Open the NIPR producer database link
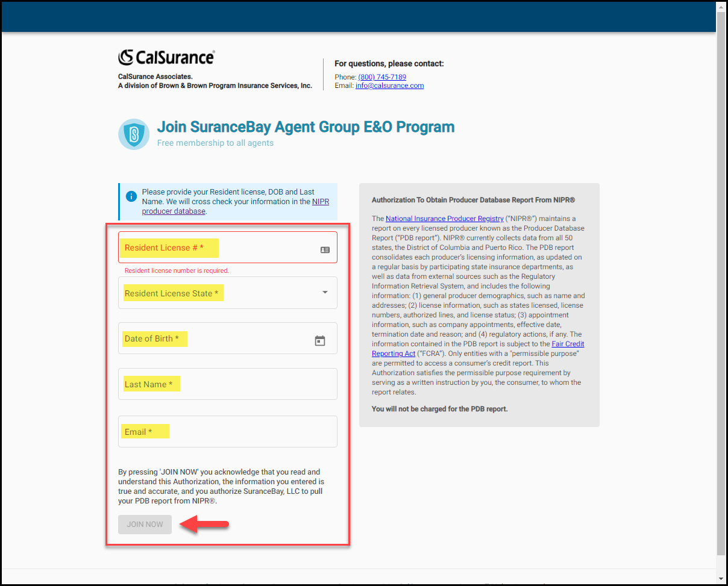This screenshot has height=586, width=728. [x=236, y=207]
